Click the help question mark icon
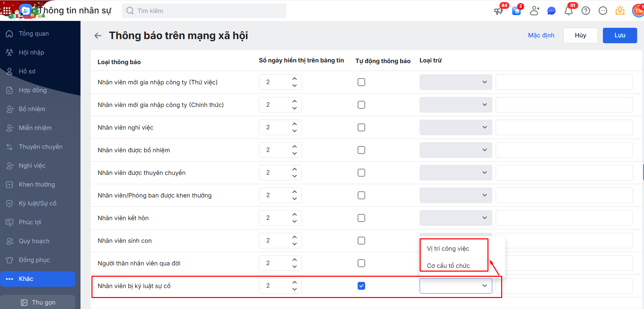Image resolution: width=644 pixels, height=309 pixels. click(586, 11)
